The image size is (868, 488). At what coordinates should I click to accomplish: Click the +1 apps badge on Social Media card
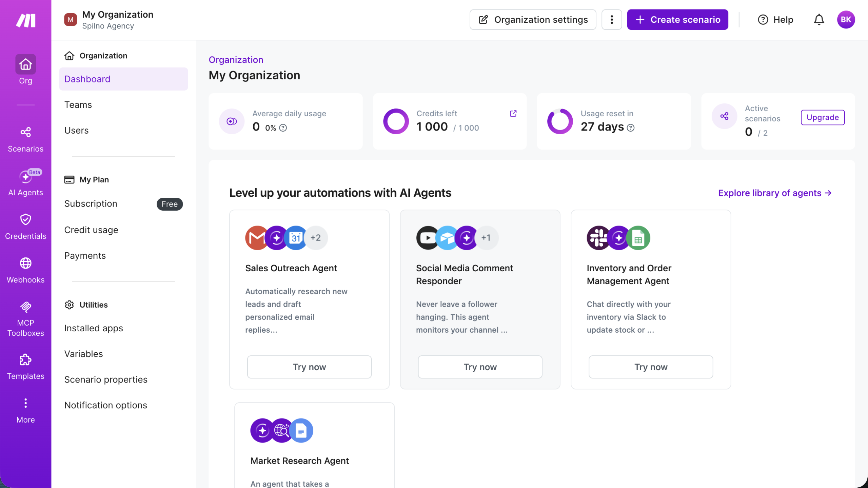tap(486, 238)
